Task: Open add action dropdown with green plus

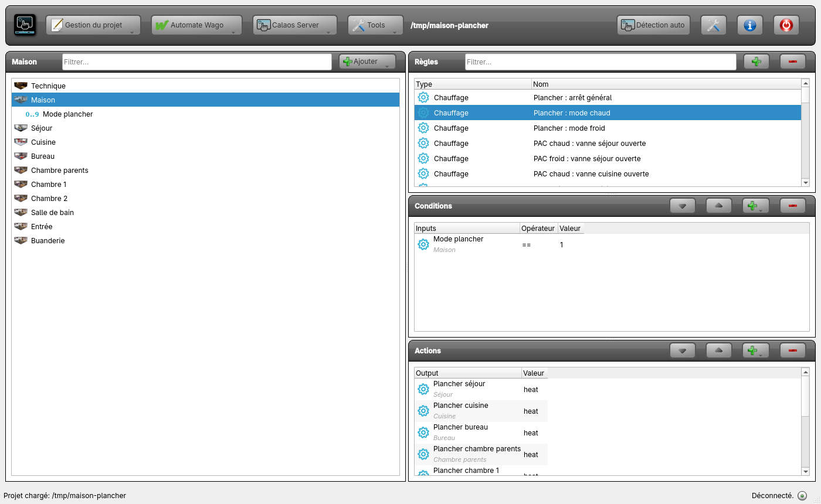Action: pos(756,350)
